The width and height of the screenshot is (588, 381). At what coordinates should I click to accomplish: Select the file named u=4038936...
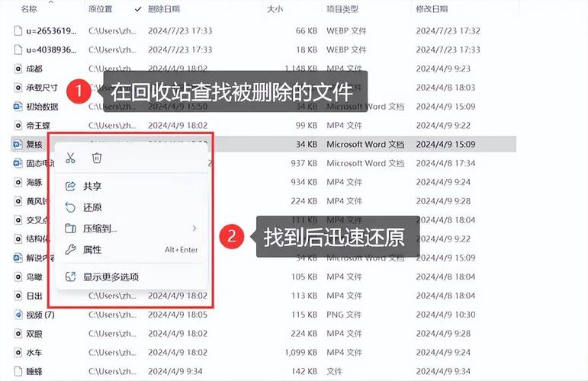coord(51,50)
